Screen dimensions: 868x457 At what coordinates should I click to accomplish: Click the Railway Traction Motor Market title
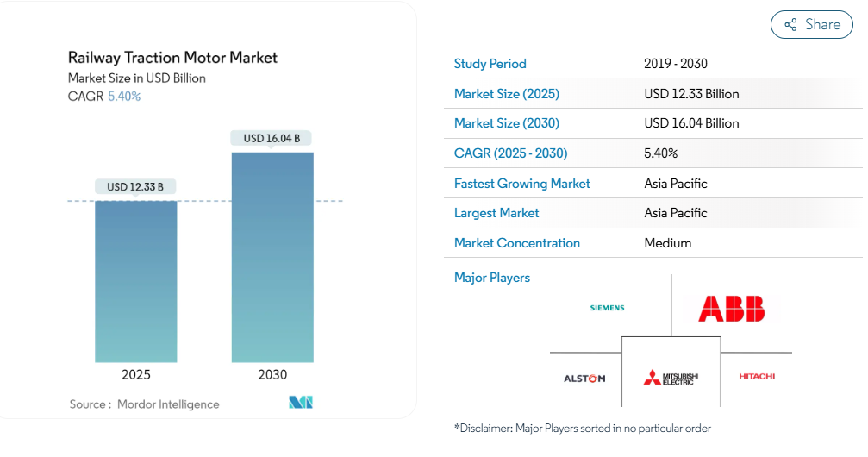pyautogui.click(x=172, y=58)
